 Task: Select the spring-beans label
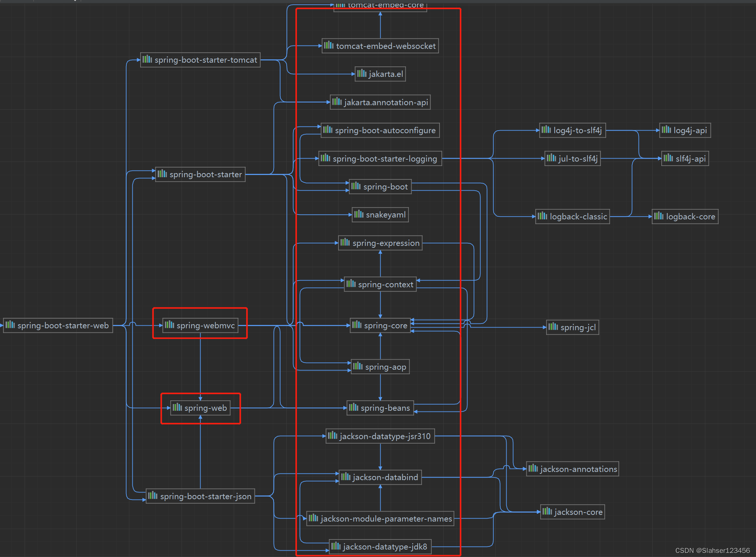pyautogui.click(x=385, y=408)
